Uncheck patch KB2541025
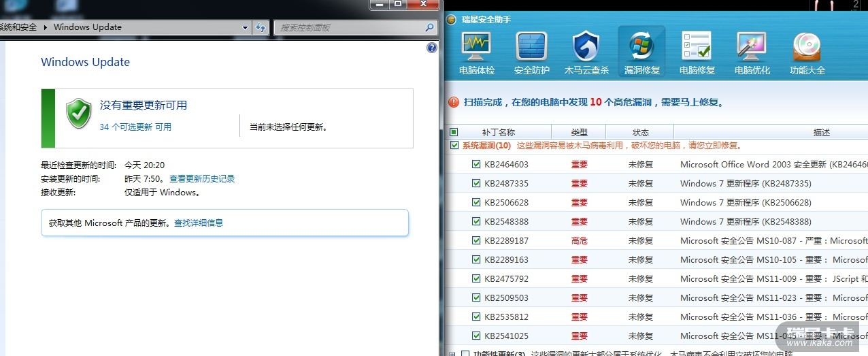The image size is (868, 356). pyautogui.click(x=476, y=336)
